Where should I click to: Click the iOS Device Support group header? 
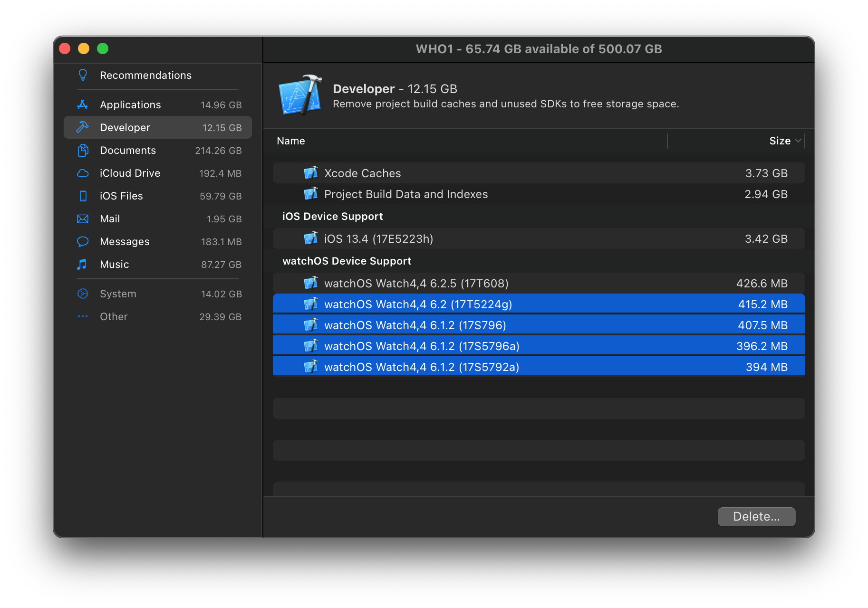tap(332, 216)
